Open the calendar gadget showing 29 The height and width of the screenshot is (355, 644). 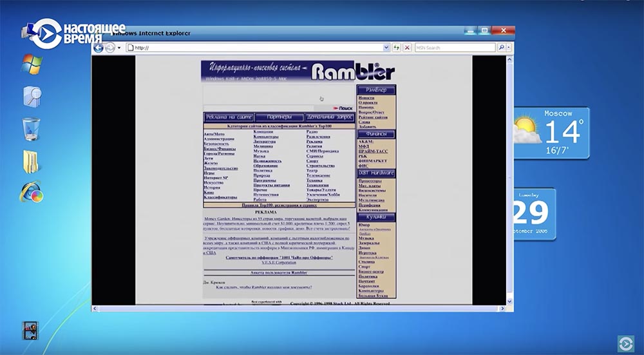(535, 214)
